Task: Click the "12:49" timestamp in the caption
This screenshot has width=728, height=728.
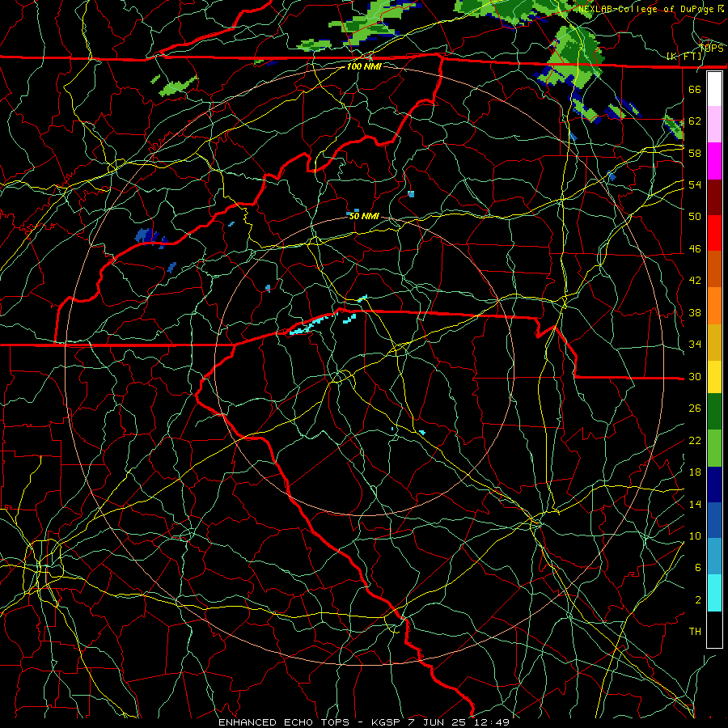Action: [492, 722]
